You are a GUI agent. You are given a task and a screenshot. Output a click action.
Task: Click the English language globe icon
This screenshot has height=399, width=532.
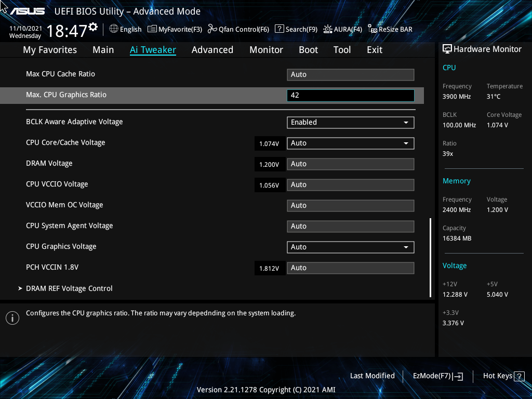[114, 29]
